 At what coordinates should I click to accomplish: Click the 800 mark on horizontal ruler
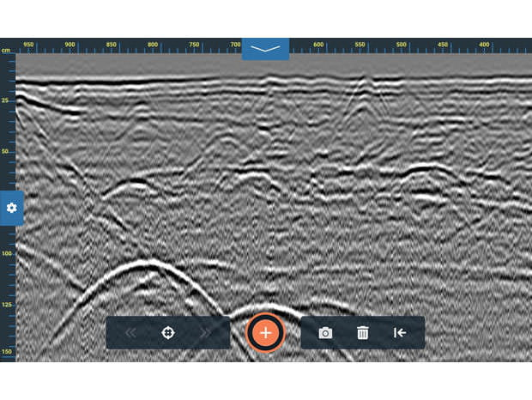153,45
